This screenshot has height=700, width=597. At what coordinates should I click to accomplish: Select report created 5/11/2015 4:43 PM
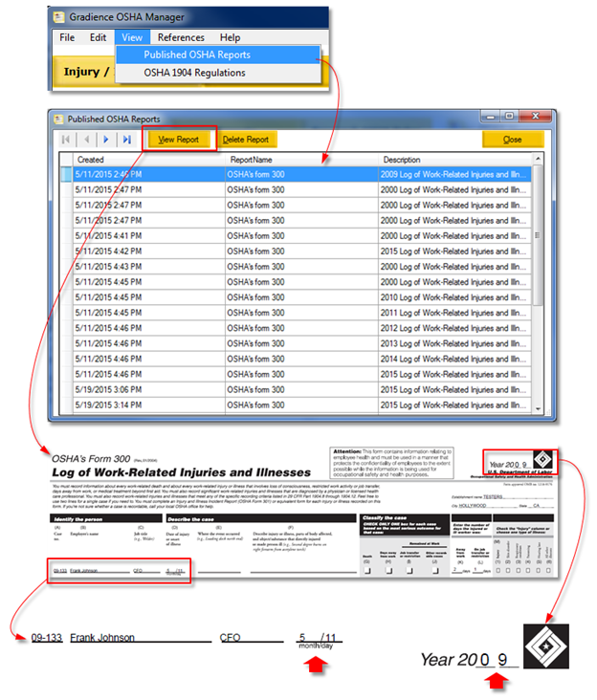[x=302, y=267]
